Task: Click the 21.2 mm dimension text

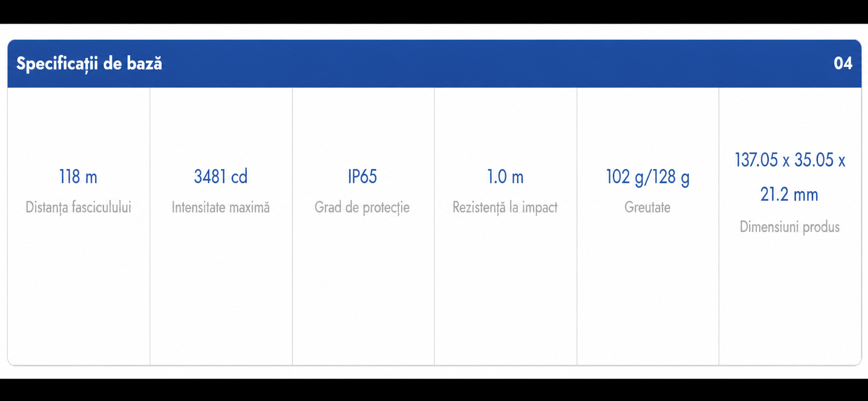Action: click(x=789, y=194)
